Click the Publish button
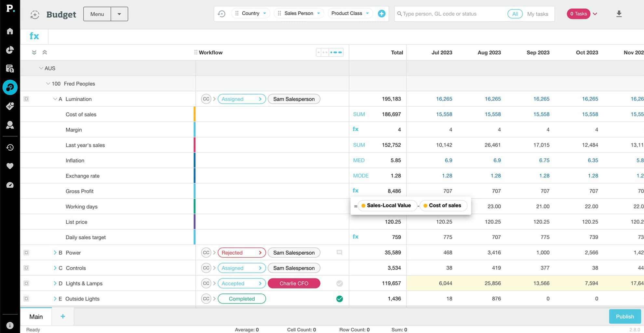Image resolution: width=644 pixels, height=333 pixels. pyautogui.click(x=624, y=316)
